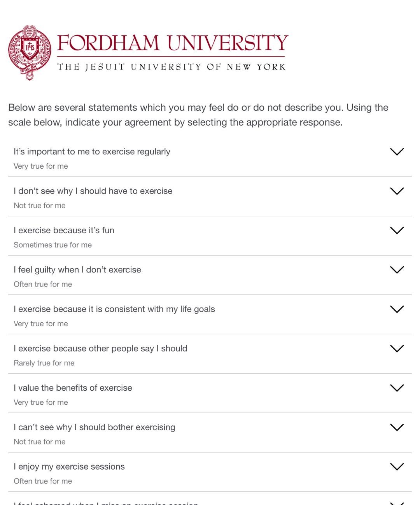Open chevron beside "I exercise because it's fun"

click(397, 231)
